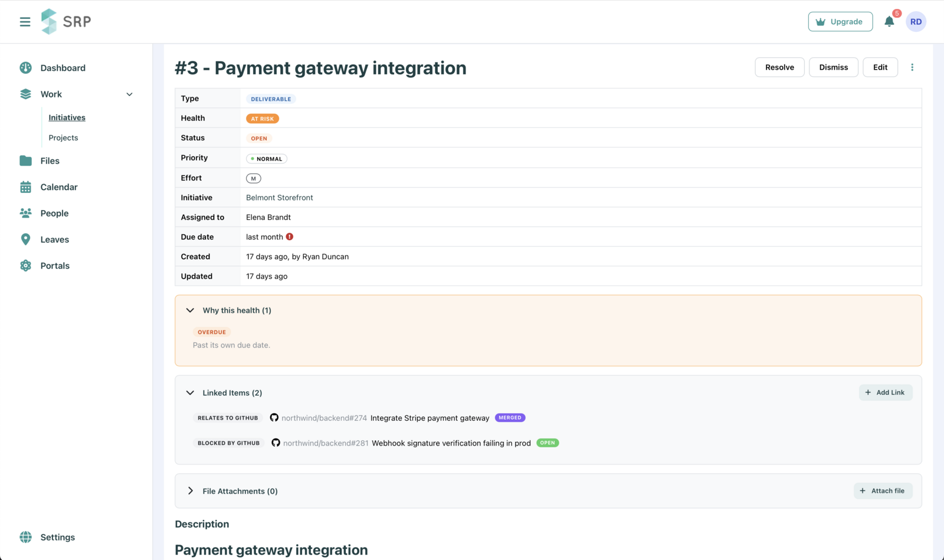
Task: Open the Projects submenu item
Action: click(x=63, y=137)
